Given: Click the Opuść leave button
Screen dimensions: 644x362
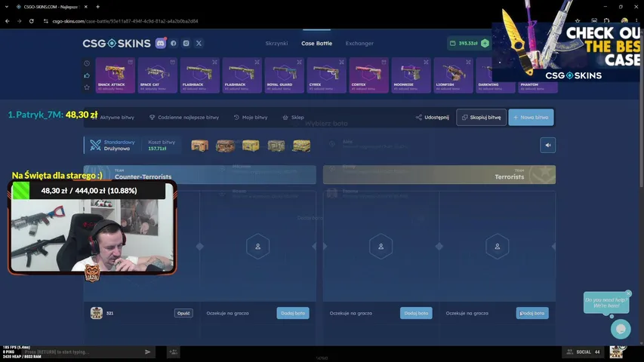Looking at the screenshot, I should click(x=183, y=313).
